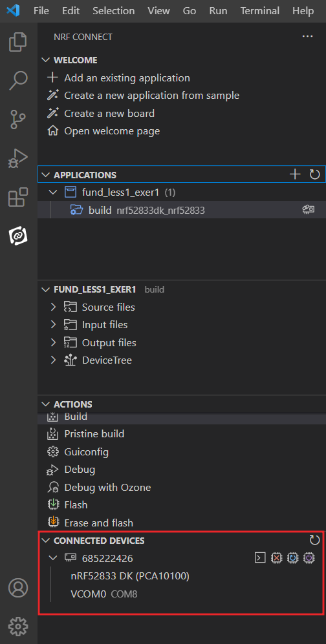The image size is (326, 644).
Task: Refresh the Applications list
Action: tap(314, 174)
